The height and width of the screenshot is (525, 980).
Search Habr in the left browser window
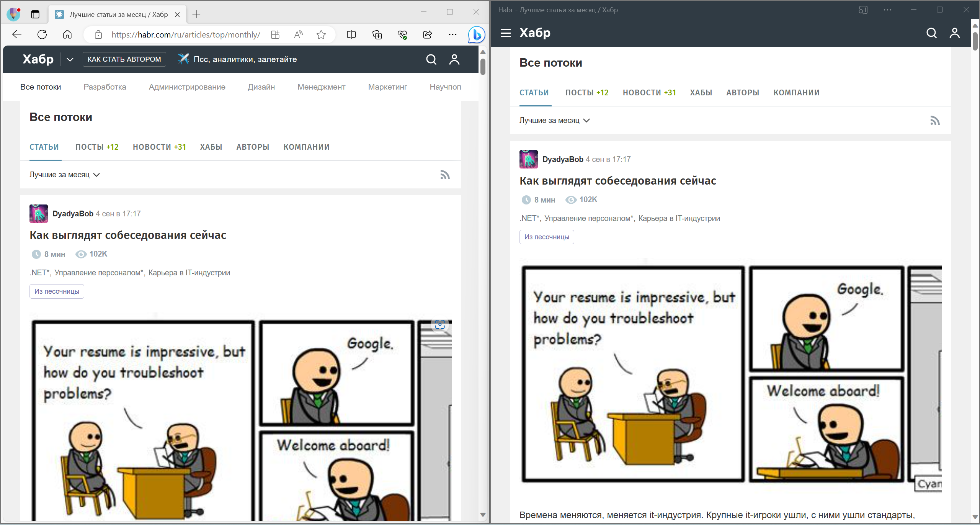431,59
